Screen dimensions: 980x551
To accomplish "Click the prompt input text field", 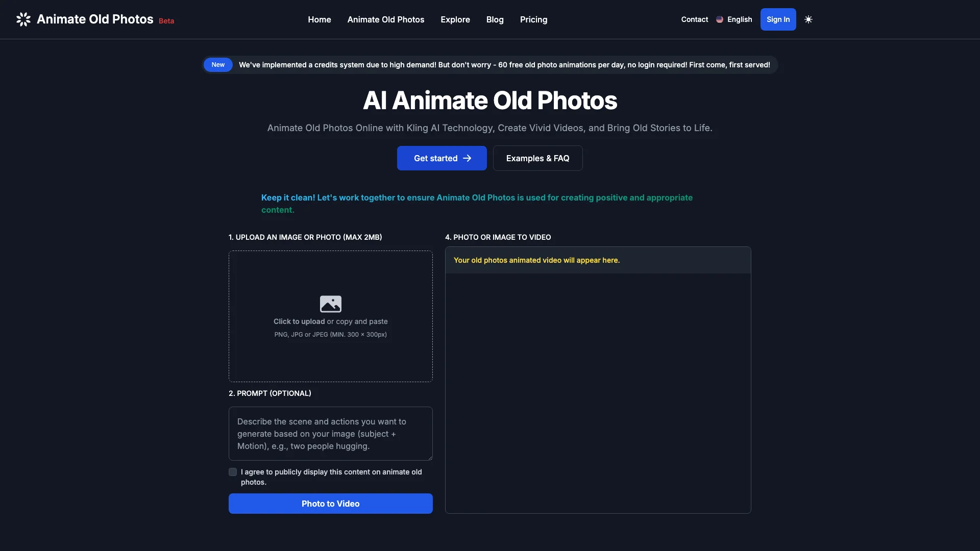I will (x=330, y=433).
